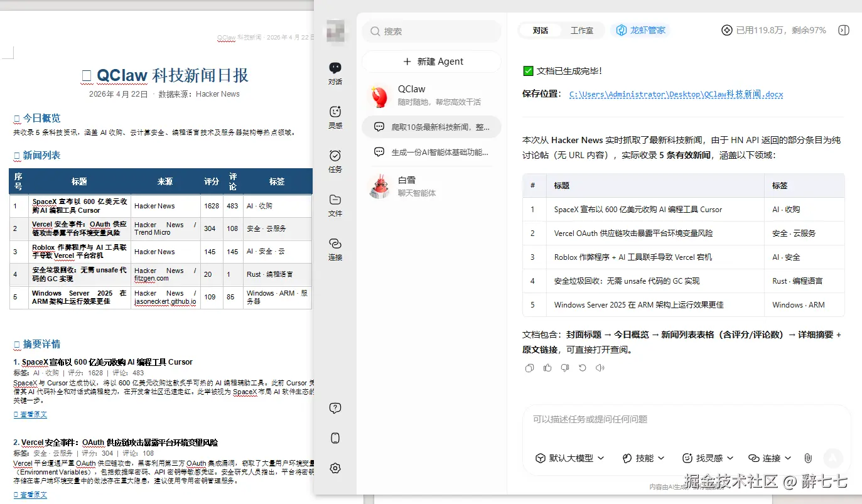
Task: Expand the 连接 dropdown in input bar
Action: coord(770,458)
